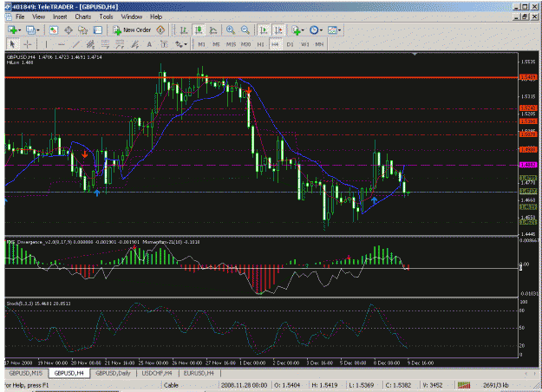
Task: Open the New Chart tool
Action: pos(12,30)
